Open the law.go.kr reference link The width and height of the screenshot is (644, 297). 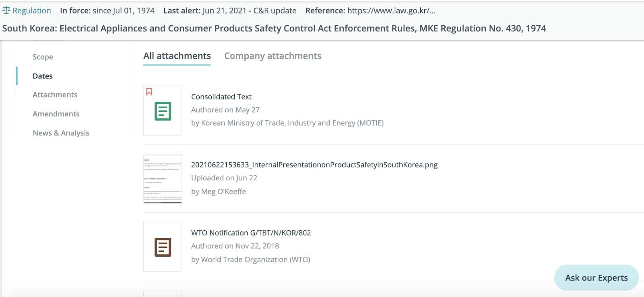[x=391, y=10]
